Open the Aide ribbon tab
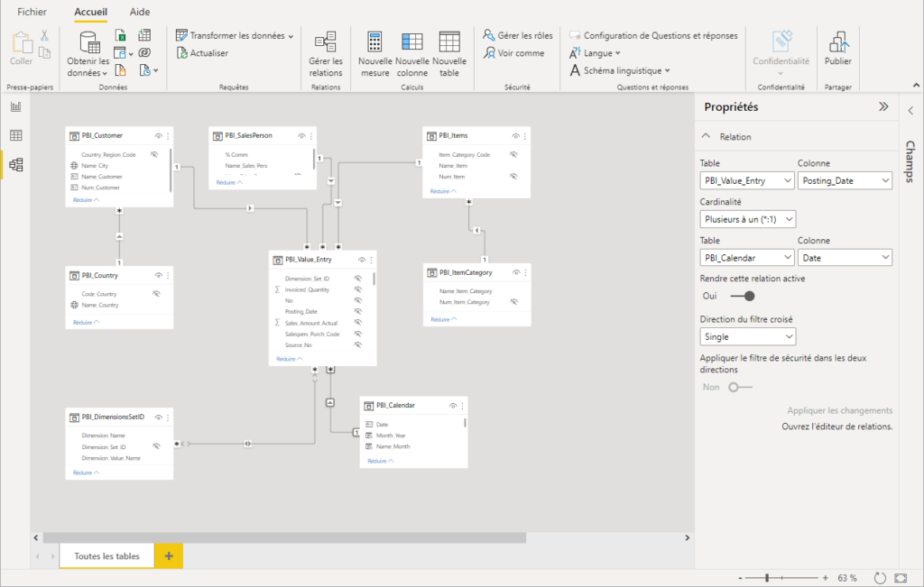The image size is (924, 587). pyautogui.click(x=138, y=13)
